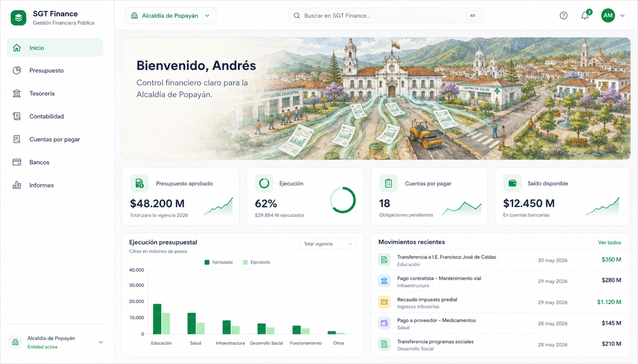This screenshot has width=638, height=364.
Task: Click the Bancos card icon
Action: coord(17,162)
